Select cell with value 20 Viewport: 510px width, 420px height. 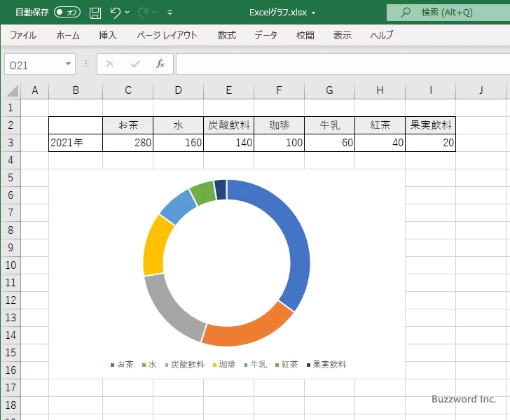point(430,142)
